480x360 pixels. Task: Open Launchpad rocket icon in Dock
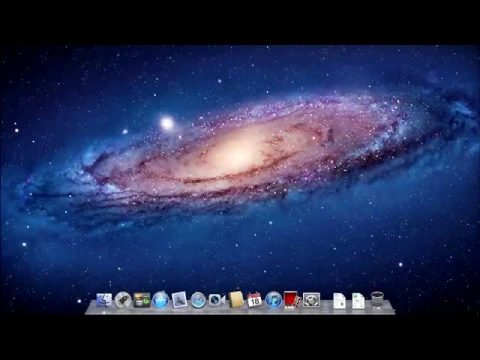click(x=123, y=300)
